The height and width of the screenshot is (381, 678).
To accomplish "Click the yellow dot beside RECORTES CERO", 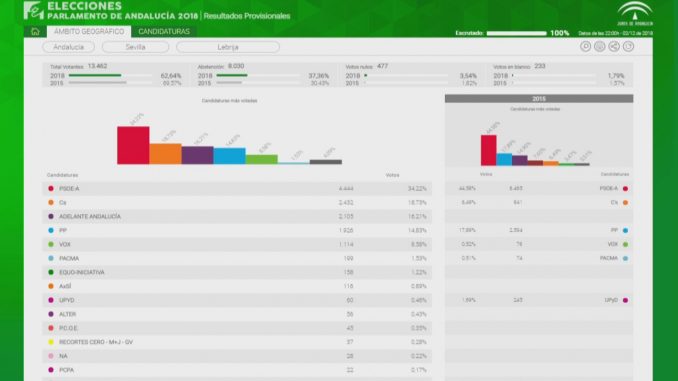I will (x=51, y=342).
